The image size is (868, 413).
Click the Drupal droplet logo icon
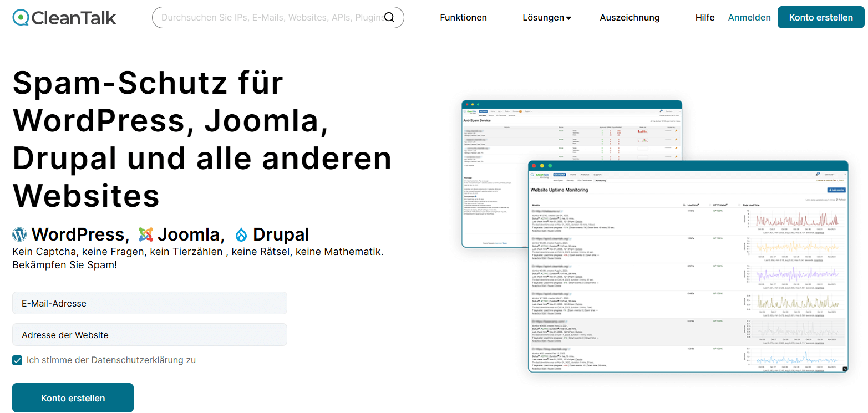[x=241, y=235]
